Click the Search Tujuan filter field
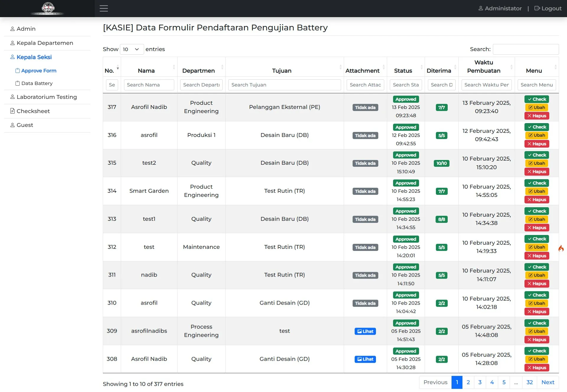 click(x=284, y=85)
